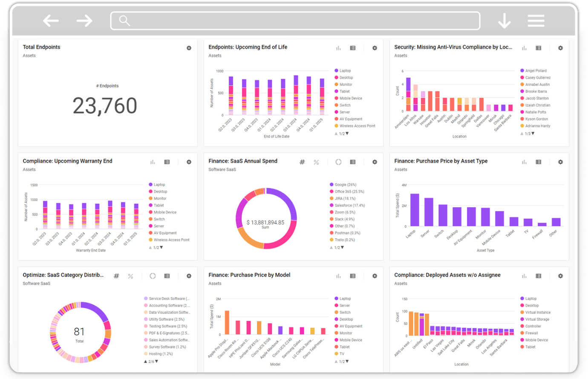This screenshot has height=379, width=588.
Task: Select table view on Finance Purchase Price by Asset Type
Action: coord(539,162)
